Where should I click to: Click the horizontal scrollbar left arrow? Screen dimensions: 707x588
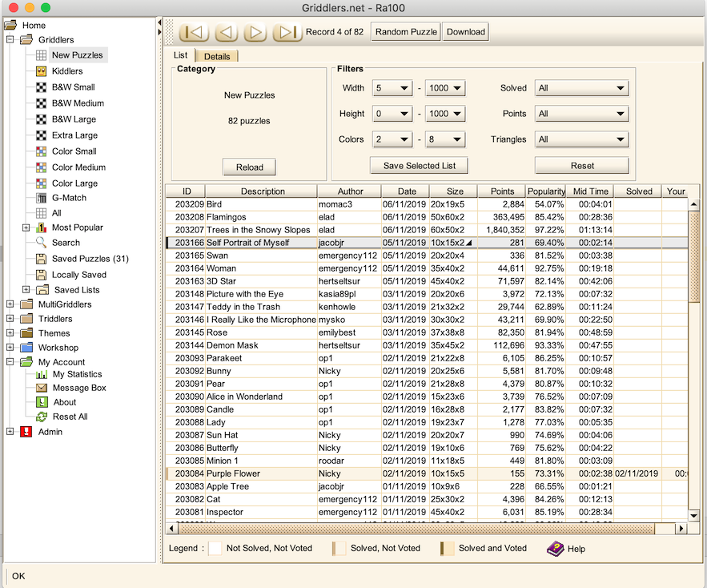coord(171,529)
